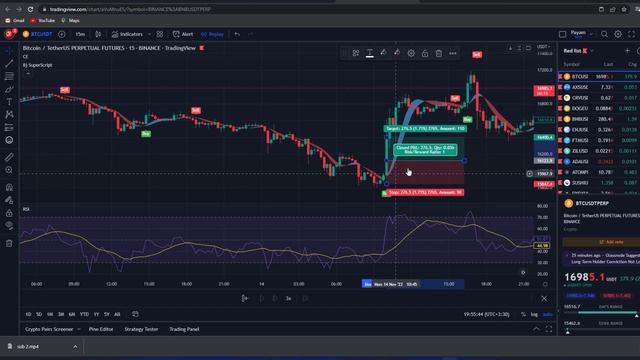Click the quick search magnifier icon
The height and width of the screenshot is (360, 640).
click(604, 34)
